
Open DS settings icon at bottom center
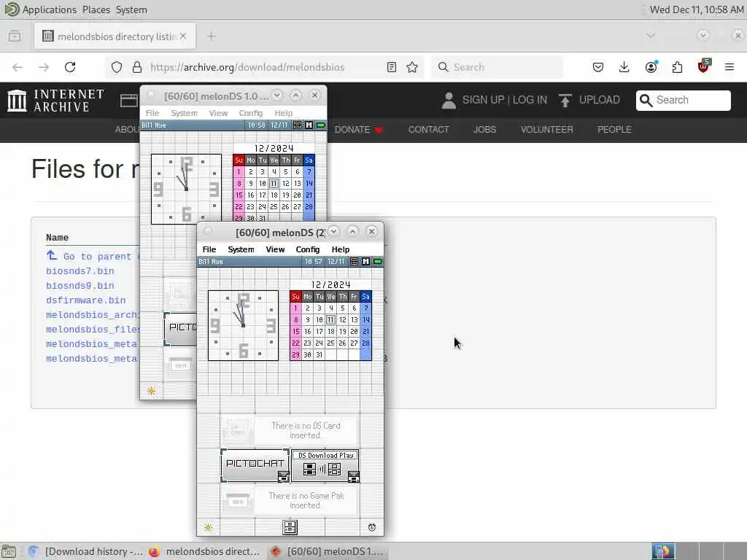click(290, 527)
